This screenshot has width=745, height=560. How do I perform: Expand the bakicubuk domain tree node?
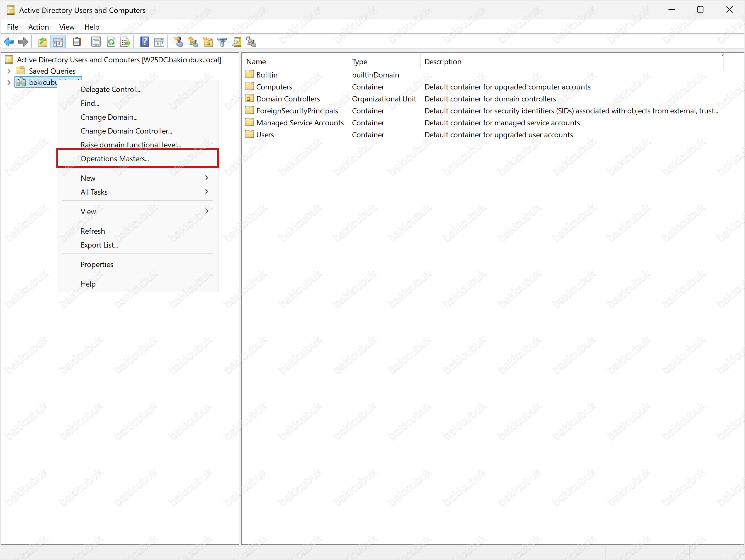pos(9,82)
